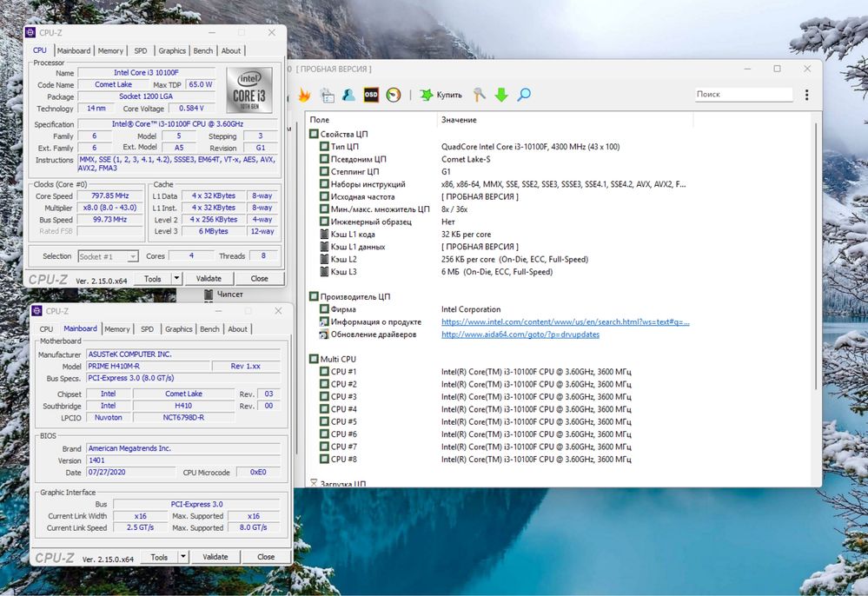868x596 pixels.
Task: Open Graphics tab in bottom CPU-Z window
Action: (179, 328)
